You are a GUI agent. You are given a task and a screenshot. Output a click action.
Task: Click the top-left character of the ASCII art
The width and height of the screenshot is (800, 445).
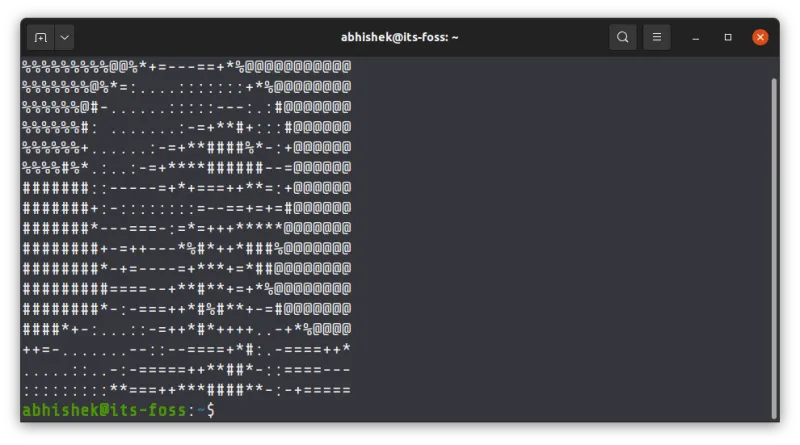coord(27,68)
